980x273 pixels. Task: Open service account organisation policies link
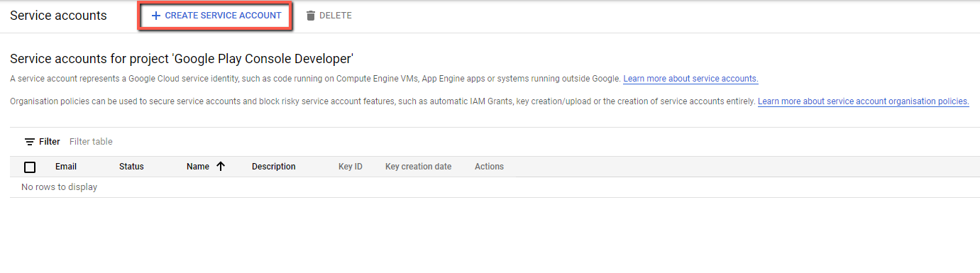tap(864, 101)
